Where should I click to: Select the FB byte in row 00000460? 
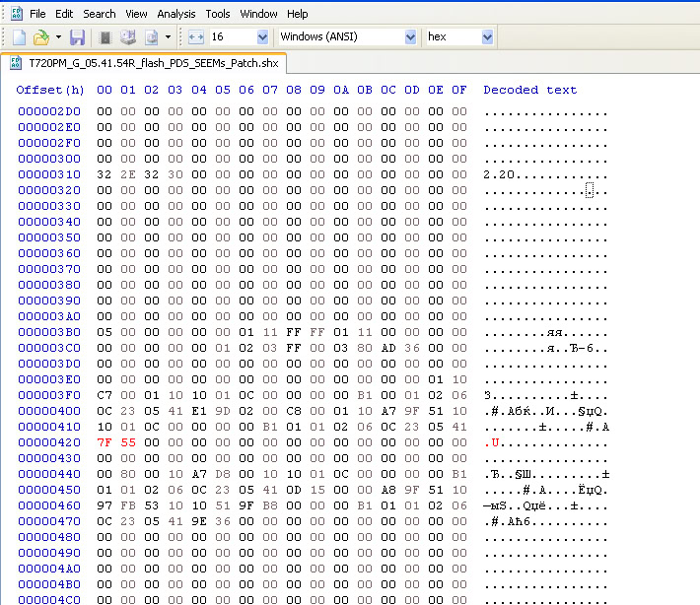click(128, 505)
